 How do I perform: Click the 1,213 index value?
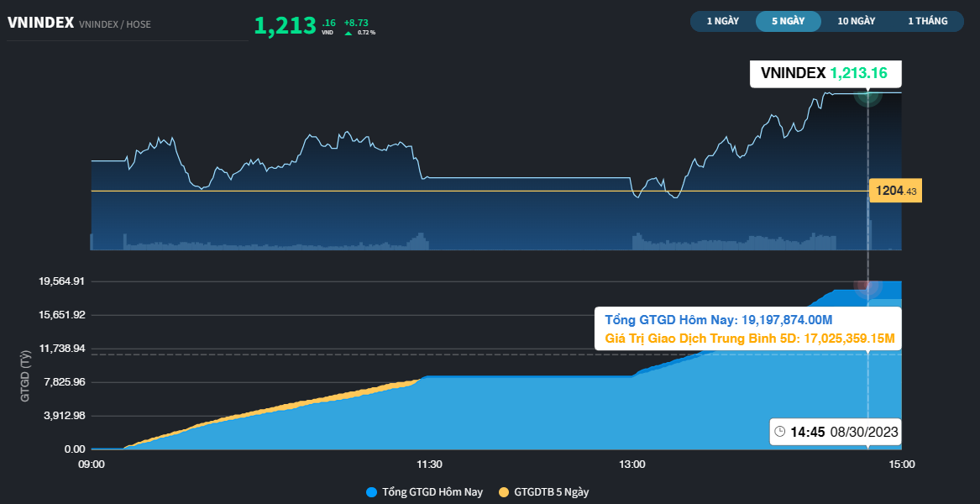285,26
